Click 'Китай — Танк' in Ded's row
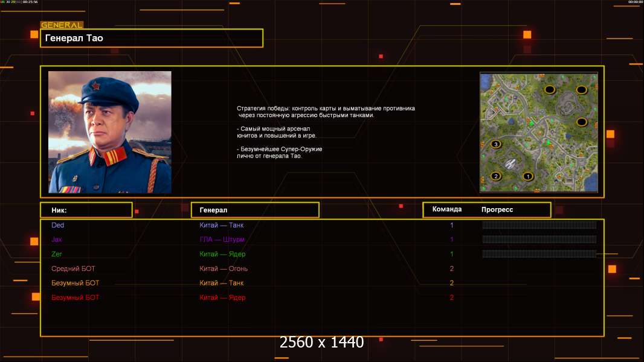644x362 pixels. (221, 225)
